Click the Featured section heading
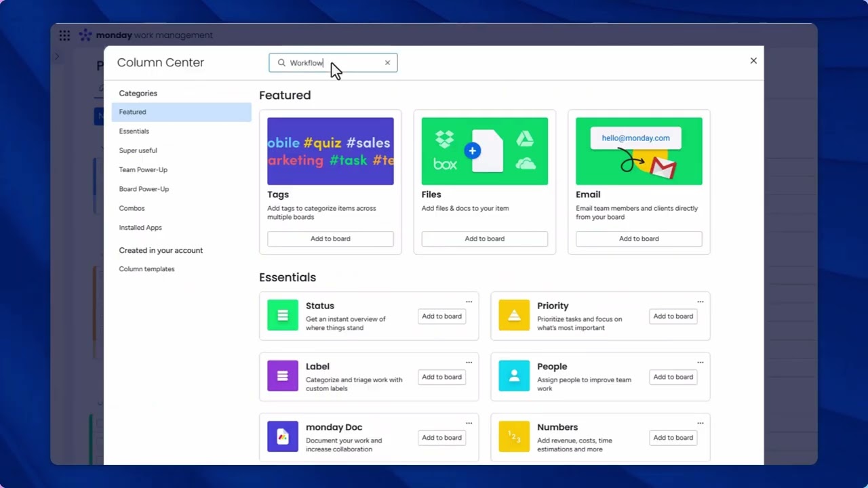868x488 pixels. [285, 96]
